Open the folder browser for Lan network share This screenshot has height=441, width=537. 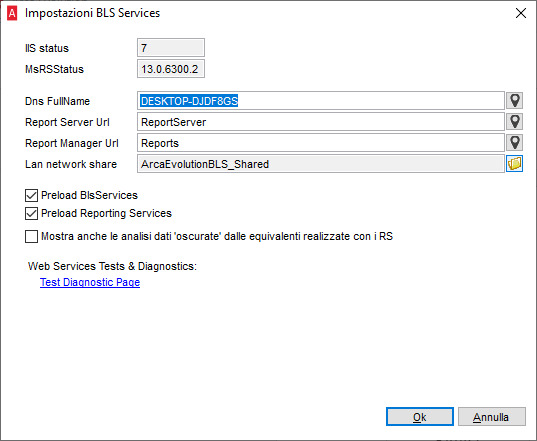tap(514, 163)
